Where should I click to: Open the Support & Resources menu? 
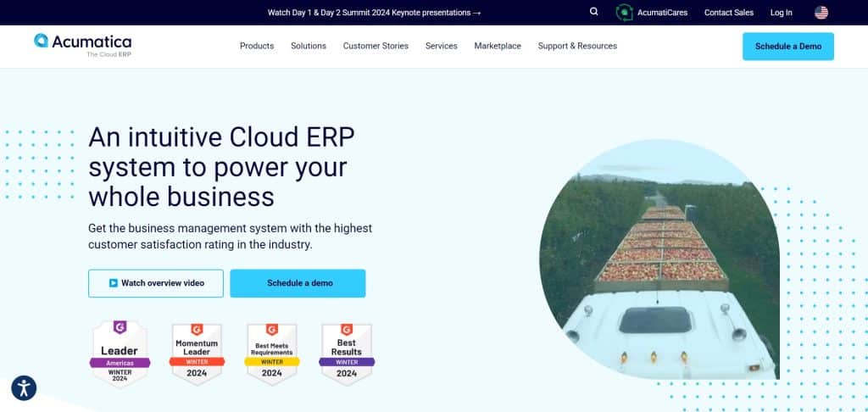pos(577,46)
